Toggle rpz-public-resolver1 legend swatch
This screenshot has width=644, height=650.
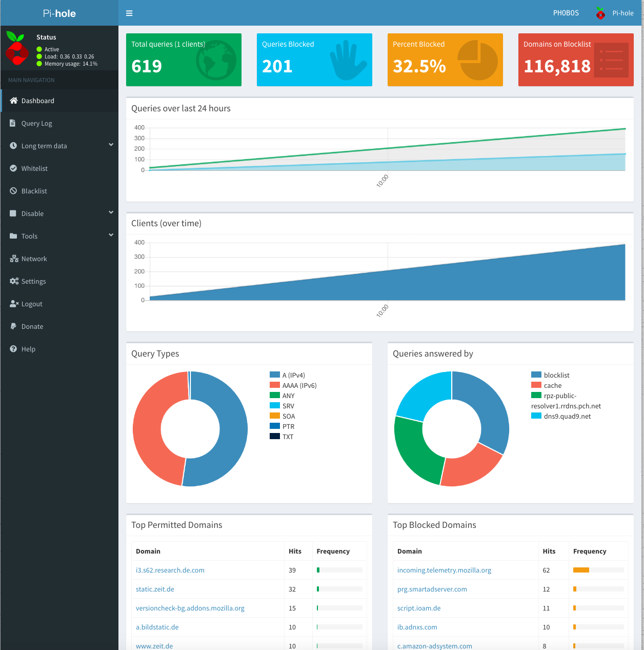pyautogui.click(x=536, y=396)
